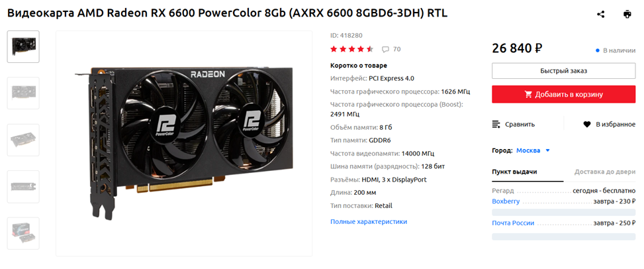Open Полные характеристики link
This screenshot has width=644, height=269.
pos(369,222)
